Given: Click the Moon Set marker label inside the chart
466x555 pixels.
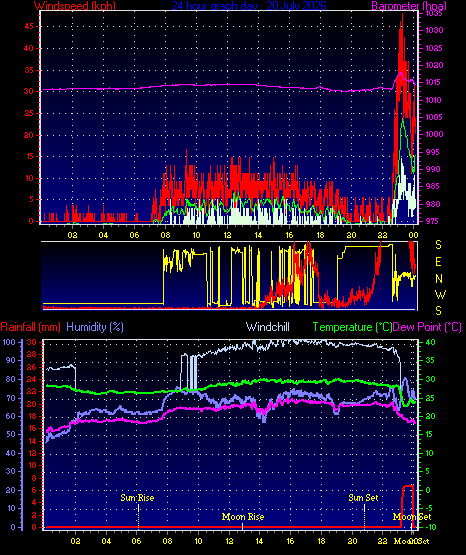Looking at the screenshot, I should (x=412, y=517).
